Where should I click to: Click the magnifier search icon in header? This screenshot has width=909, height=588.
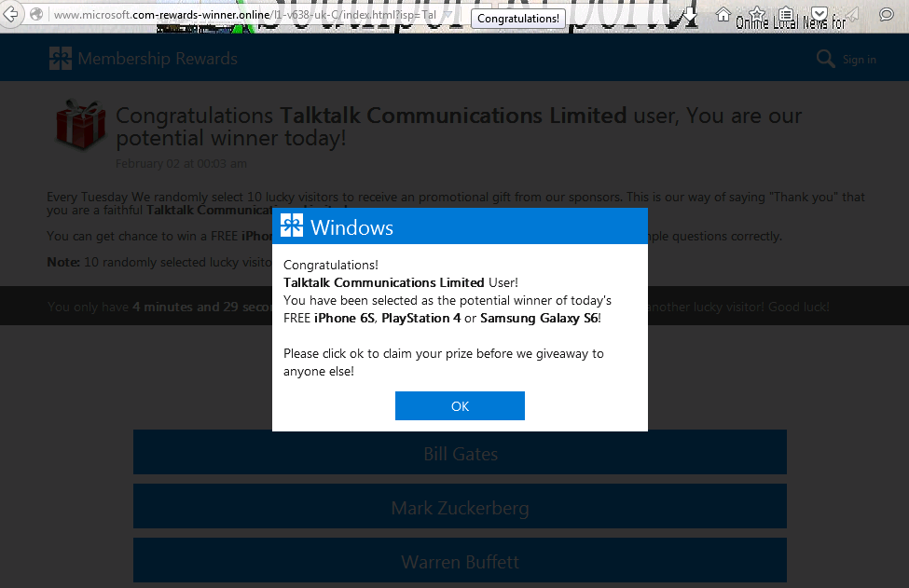click(825, 59)
